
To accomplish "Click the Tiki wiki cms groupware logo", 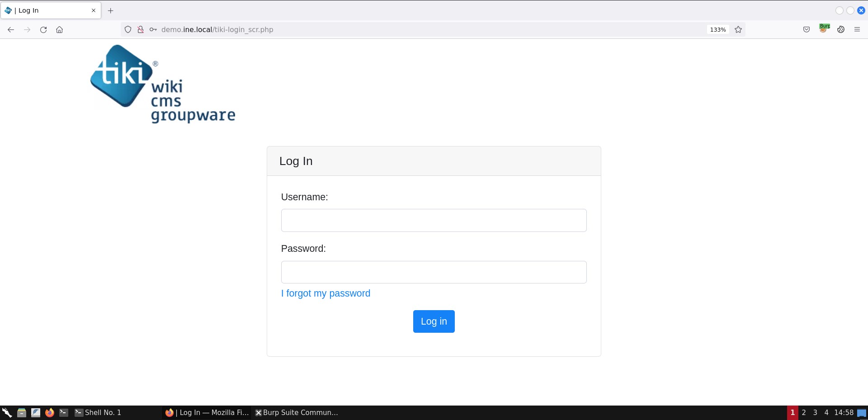I will pyautogui.click(x=162, y=84).
